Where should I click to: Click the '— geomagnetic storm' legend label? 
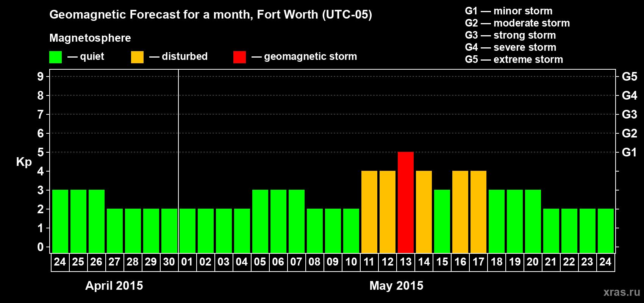pos(304,57)
